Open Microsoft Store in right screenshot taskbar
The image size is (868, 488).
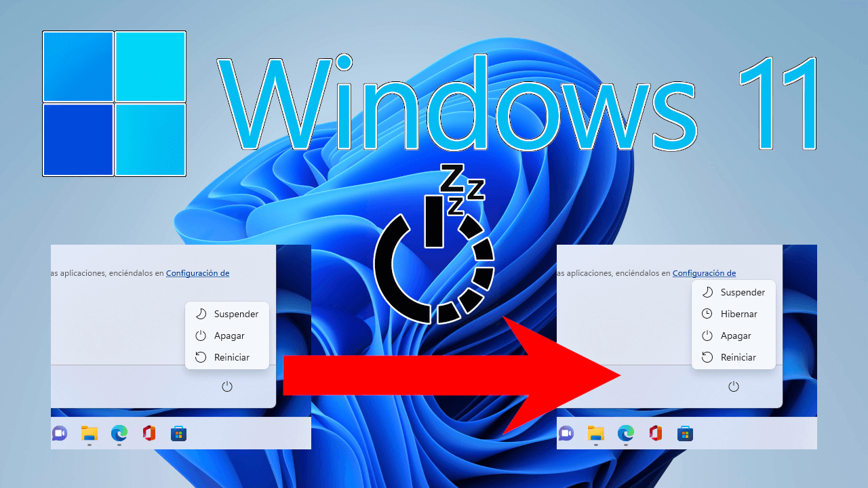(686, 433)
